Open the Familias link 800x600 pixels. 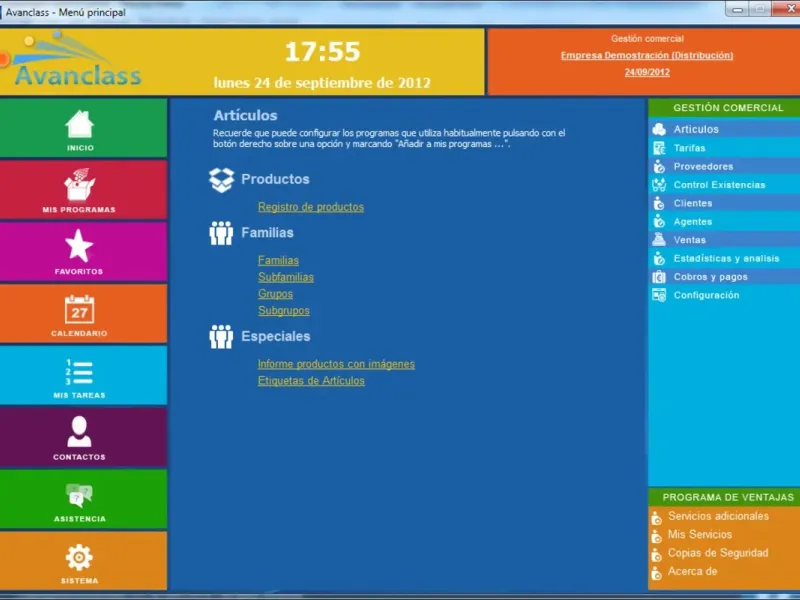coord(278,260)
